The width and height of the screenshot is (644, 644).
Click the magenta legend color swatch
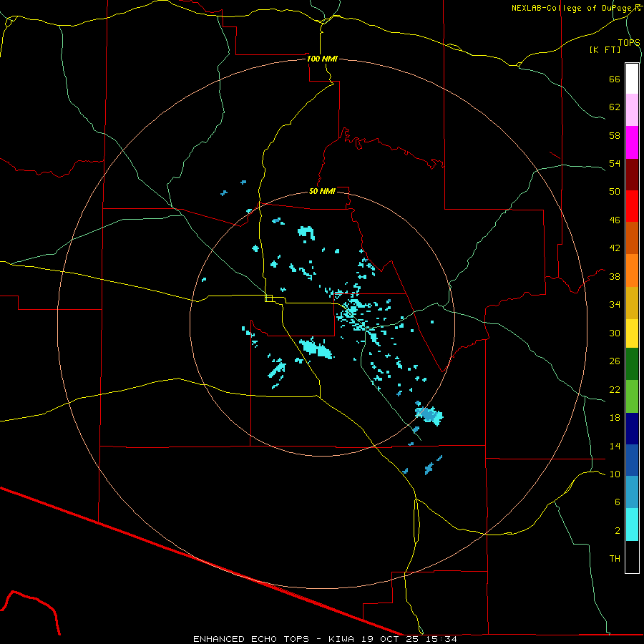[632, 142]
